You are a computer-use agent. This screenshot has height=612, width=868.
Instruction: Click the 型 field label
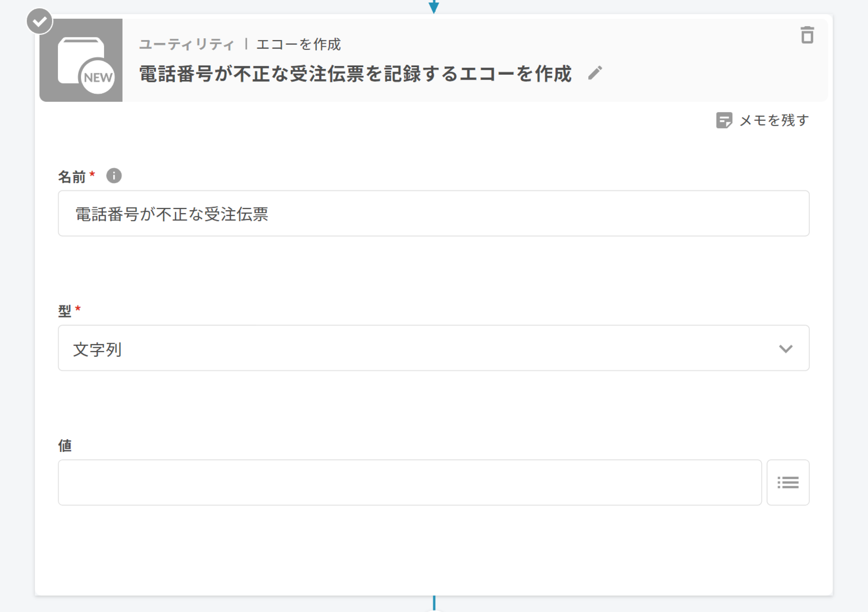pyautogui.click(x=65, y=311)
